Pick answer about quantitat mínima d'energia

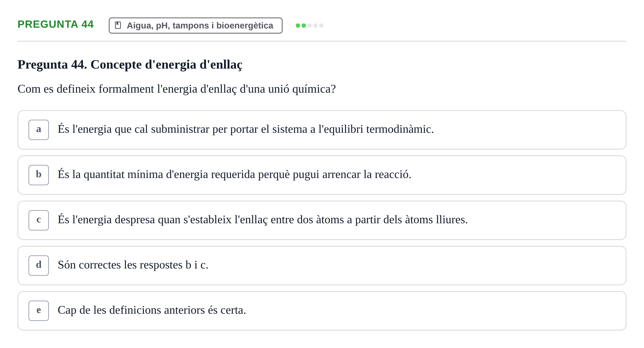coord(322,175)
